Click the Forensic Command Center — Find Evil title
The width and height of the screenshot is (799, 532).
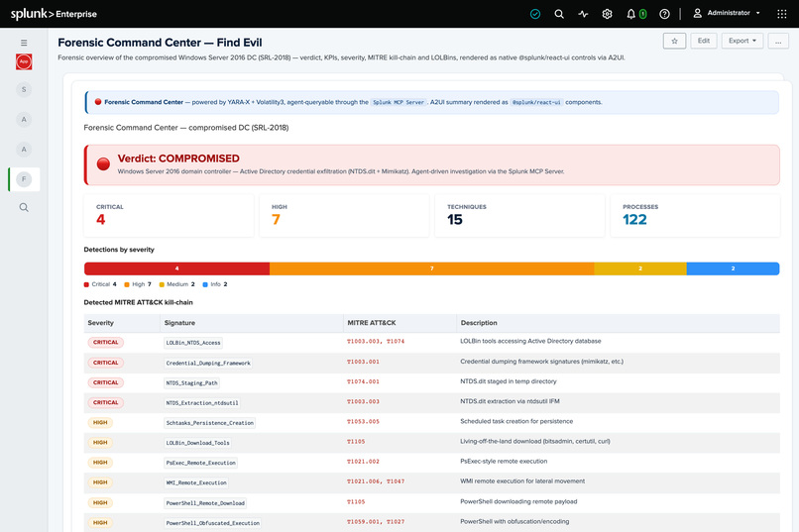(160, 43)
